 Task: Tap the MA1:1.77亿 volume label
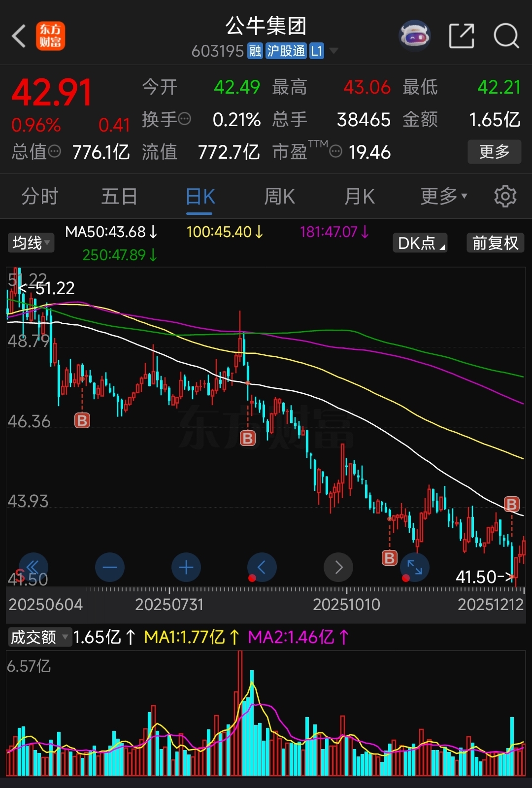pos(192,637)
